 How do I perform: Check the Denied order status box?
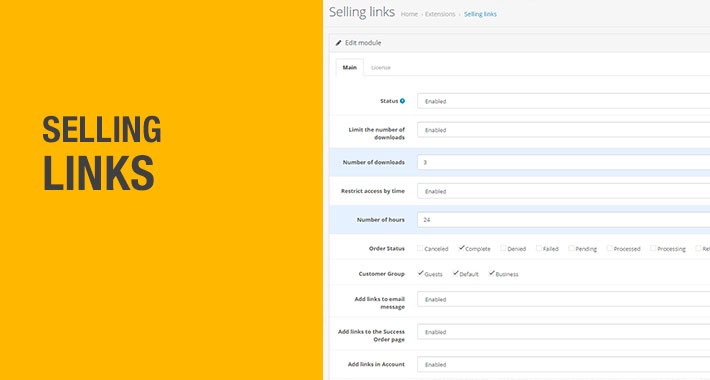(x=503, y=248)
